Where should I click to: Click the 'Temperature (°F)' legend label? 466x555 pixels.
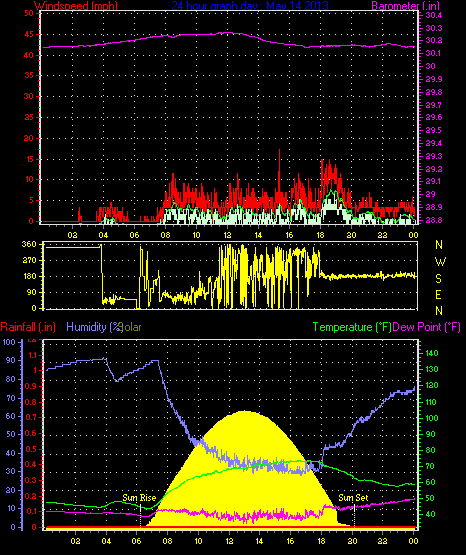point(352,327)
